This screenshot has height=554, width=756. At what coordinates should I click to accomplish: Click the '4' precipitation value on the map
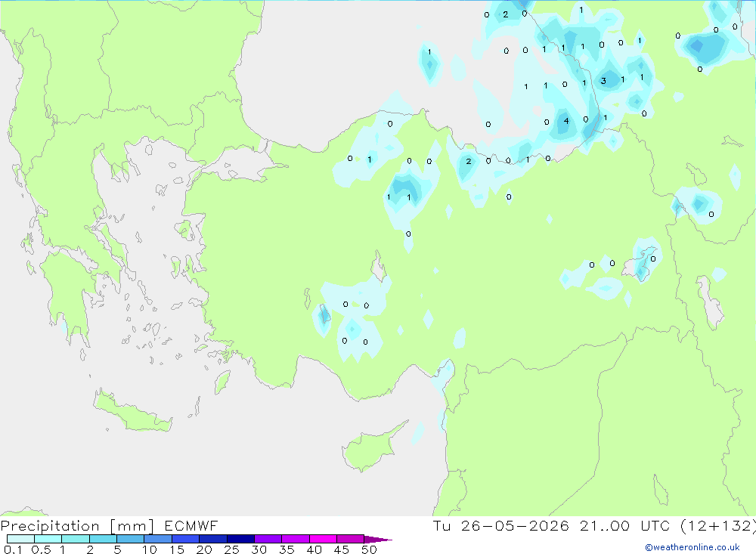coord(566,121)
